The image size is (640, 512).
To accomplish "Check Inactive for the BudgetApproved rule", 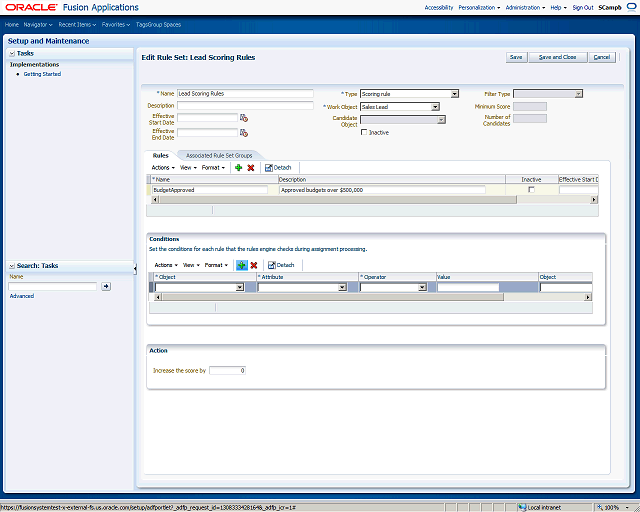I will [x=531, y=190].
